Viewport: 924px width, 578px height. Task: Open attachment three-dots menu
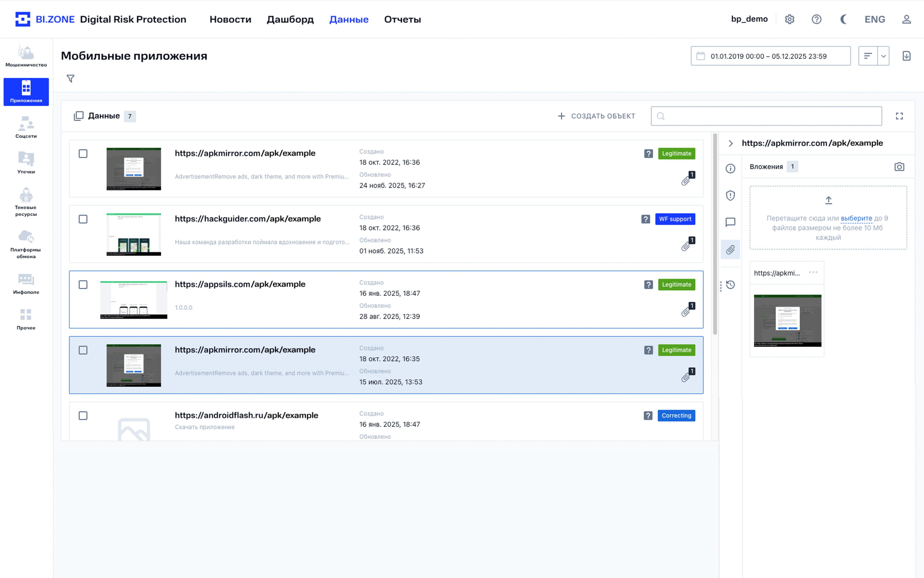tap(813, 273)
